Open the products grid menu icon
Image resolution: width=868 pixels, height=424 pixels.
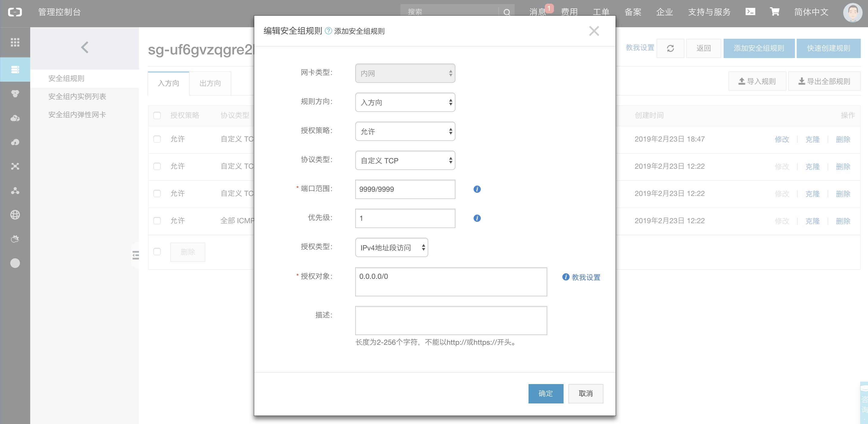[x=15, y=42]
